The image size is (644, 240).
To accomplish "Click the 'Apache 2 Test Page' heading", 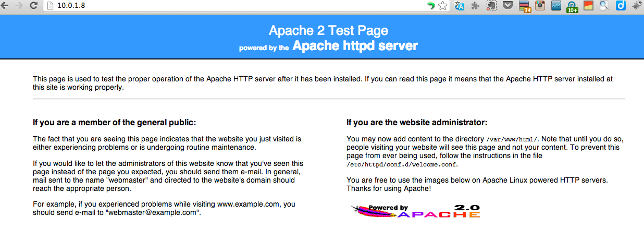I will (x=328, y=30).
